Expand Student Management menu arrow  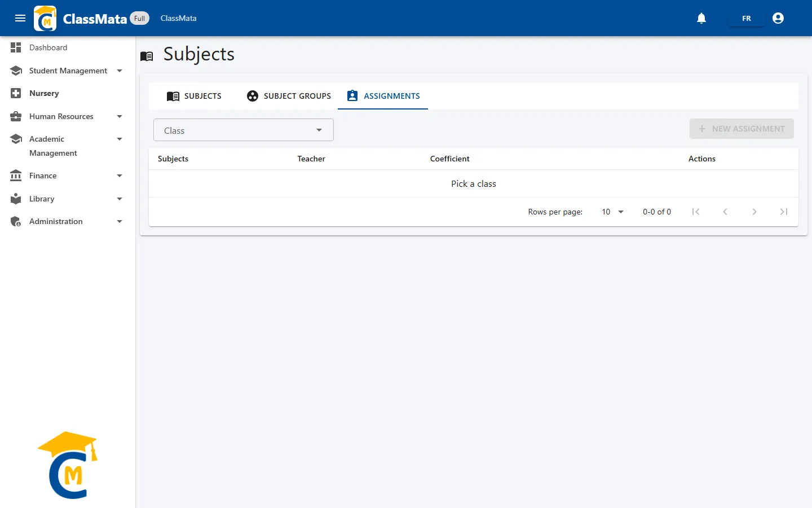120,71
